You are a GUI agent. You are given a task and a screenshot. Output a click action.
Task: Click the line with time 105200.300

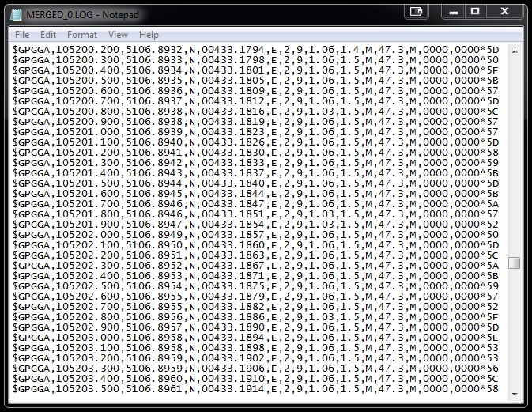(256, 60)
